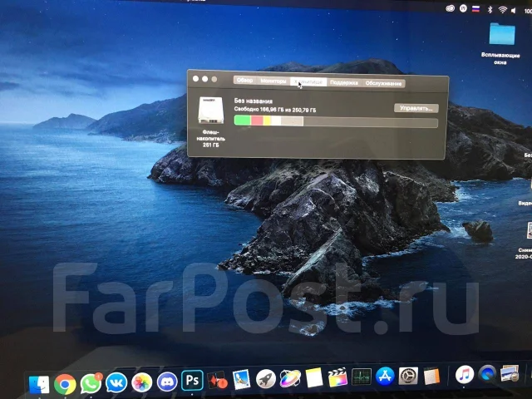Image resolution: width=532 pixels, height=399 pixels.
Task: Open the orange-white app icon beside System Preferences
Action: (431, 376)
